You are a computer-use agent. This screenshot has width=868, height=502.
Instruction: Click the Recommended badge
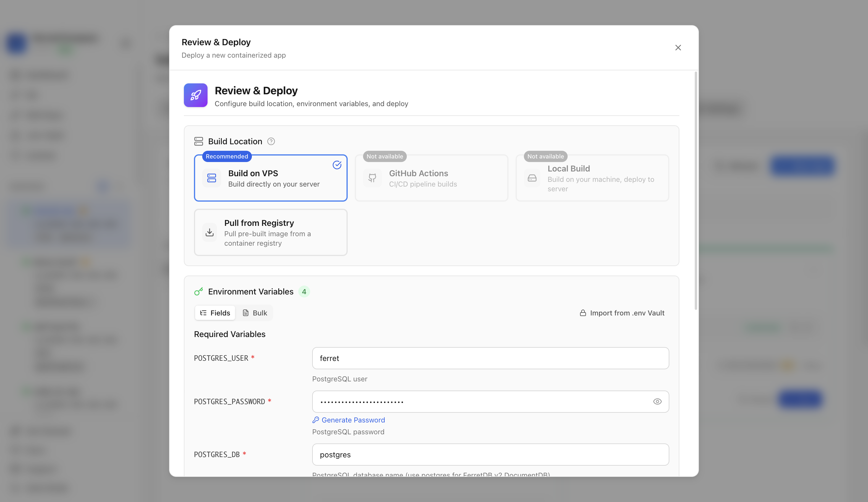227,156
